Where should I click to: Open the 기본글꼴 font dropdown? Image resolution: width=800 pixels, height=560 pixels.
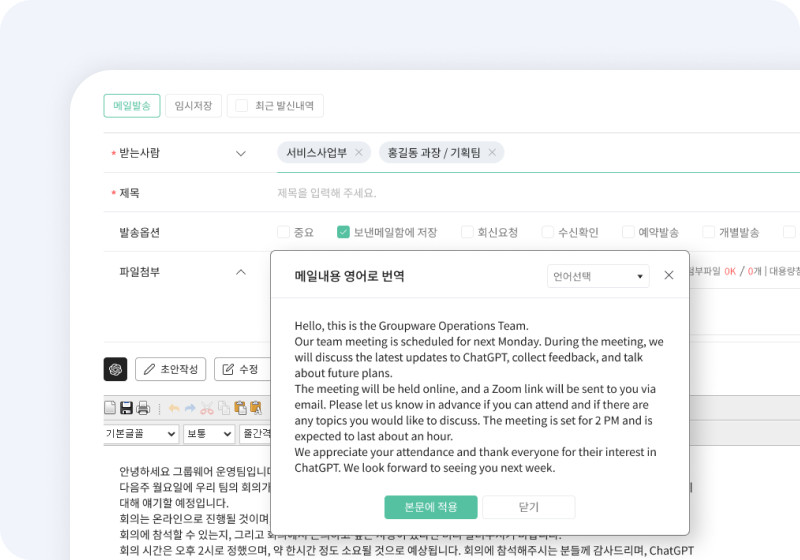coord(140,434)
